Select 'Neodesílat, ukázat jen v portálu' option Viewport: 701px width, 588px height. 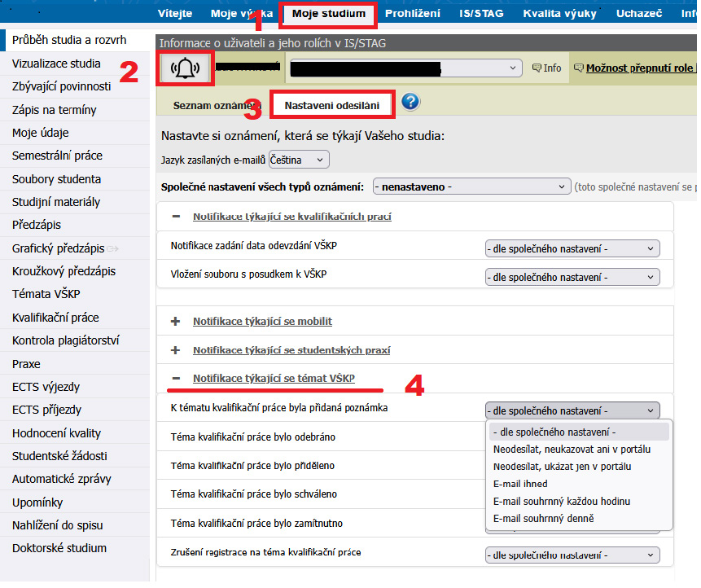coord(562,467)
